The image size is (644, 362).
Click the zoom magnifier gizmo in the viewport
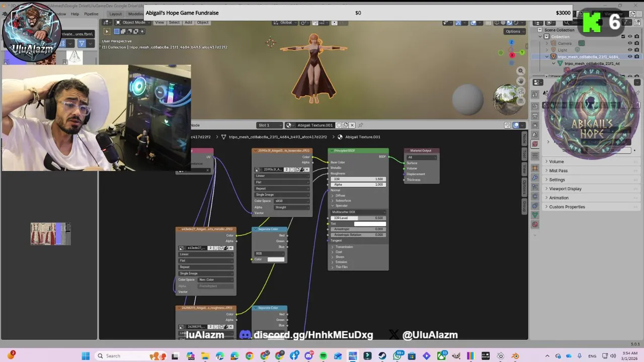pos(521,71)
